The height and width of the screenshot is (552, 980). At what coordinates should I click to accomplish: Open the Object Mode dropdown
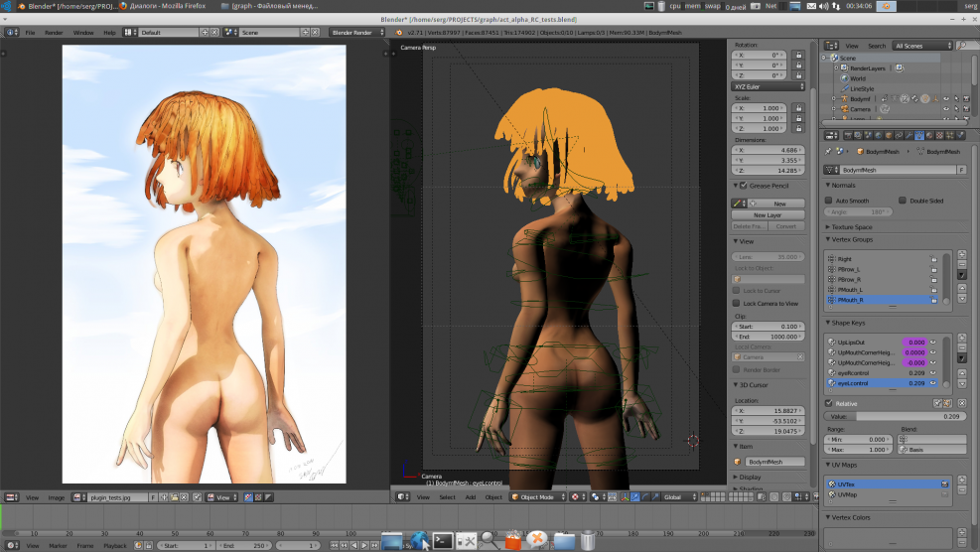pos(539,497)
